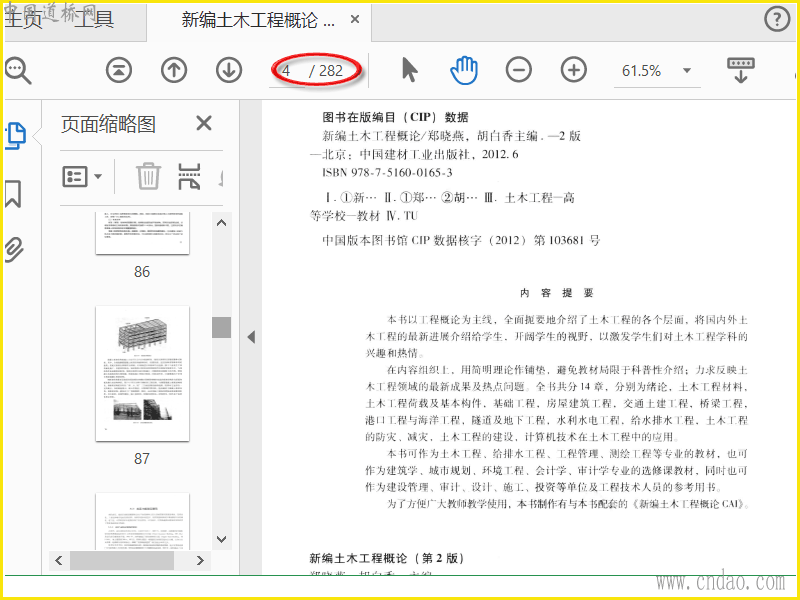Go to next page arrow
This screenshot has width=800, height=600.
click(229, 70)
